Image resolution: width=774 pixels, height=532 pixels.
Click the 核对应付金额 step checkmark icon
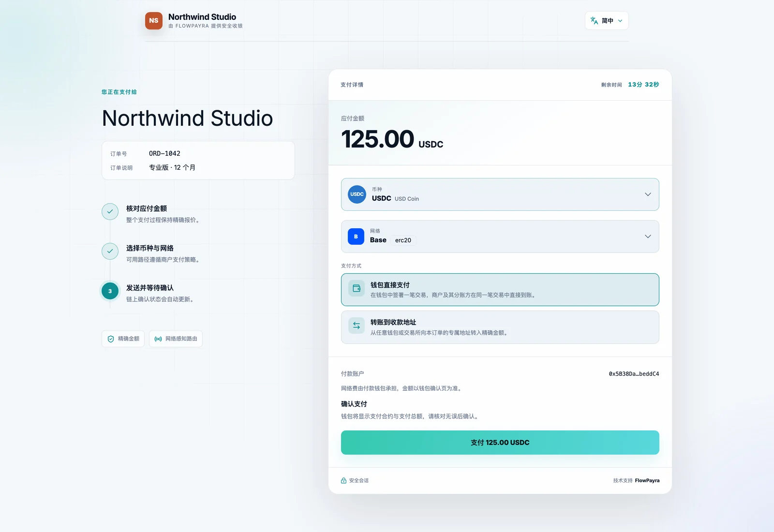[x=110, y=211]
